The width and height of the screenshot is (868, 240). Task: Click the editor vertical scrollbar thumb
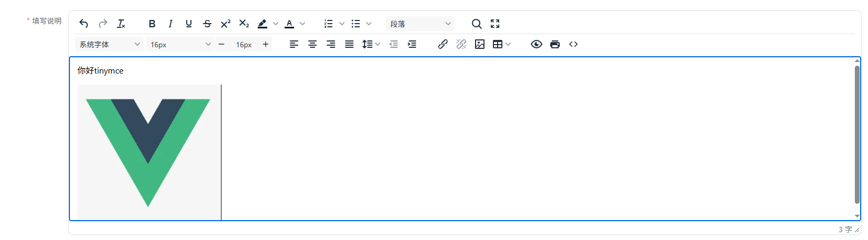tap(857, 134)
